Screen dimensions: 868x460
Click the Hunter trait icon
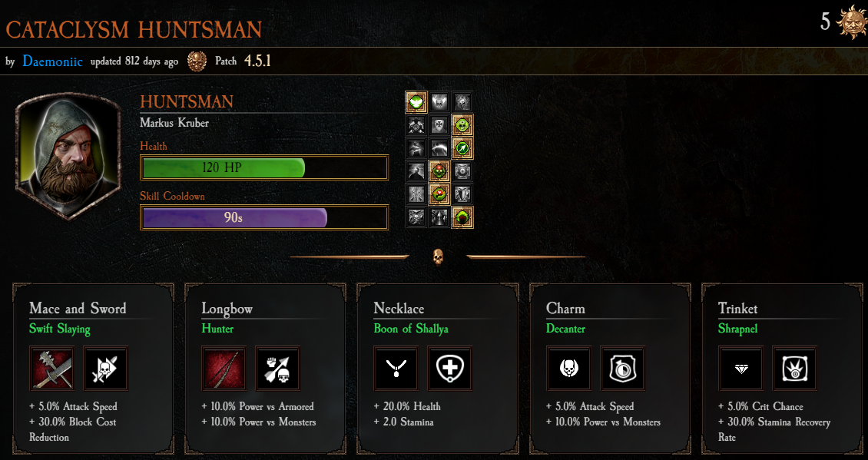[x=278, y=368]
